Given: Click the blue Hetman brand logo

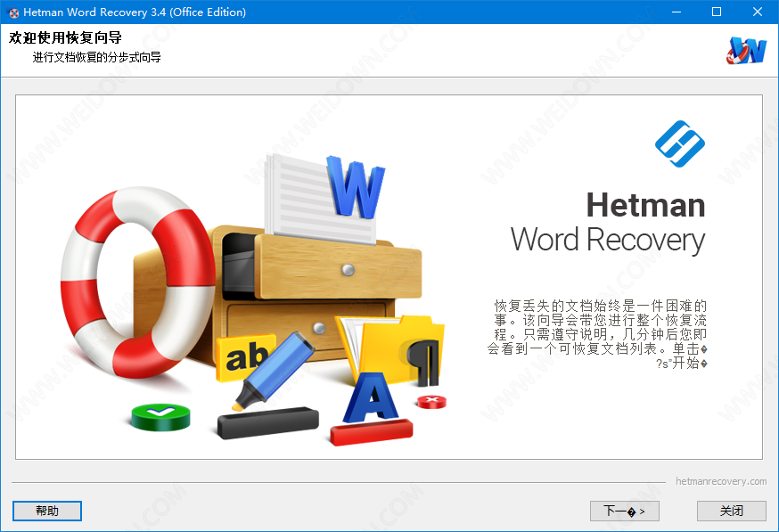Looking at the screenshot, I should [x=680, y=143].
